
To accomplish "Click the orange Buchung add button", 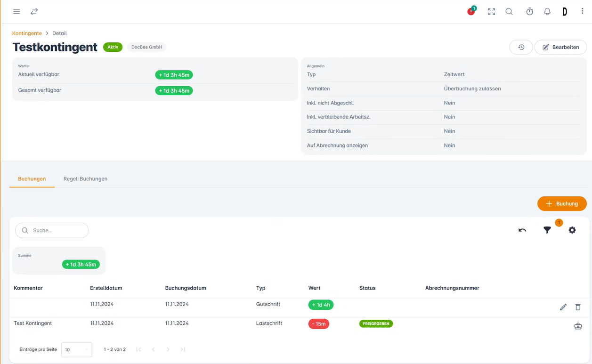I will (561, 203).
